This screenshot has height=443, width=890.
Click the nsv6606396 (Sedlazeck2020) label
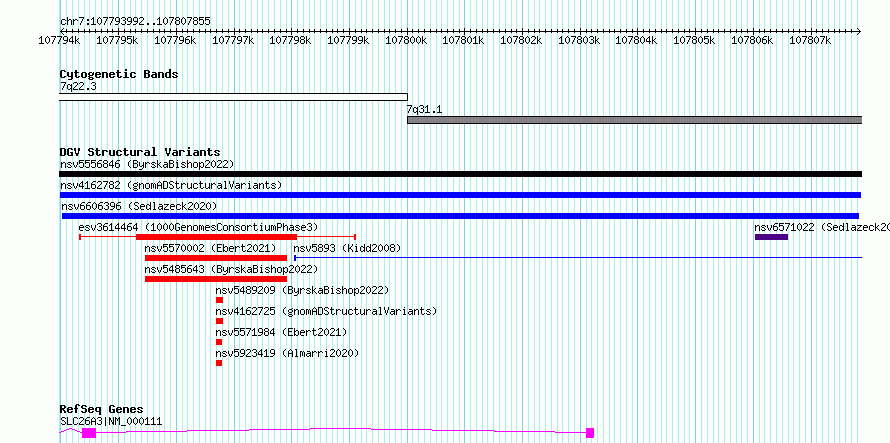click(x=139, y=206)
